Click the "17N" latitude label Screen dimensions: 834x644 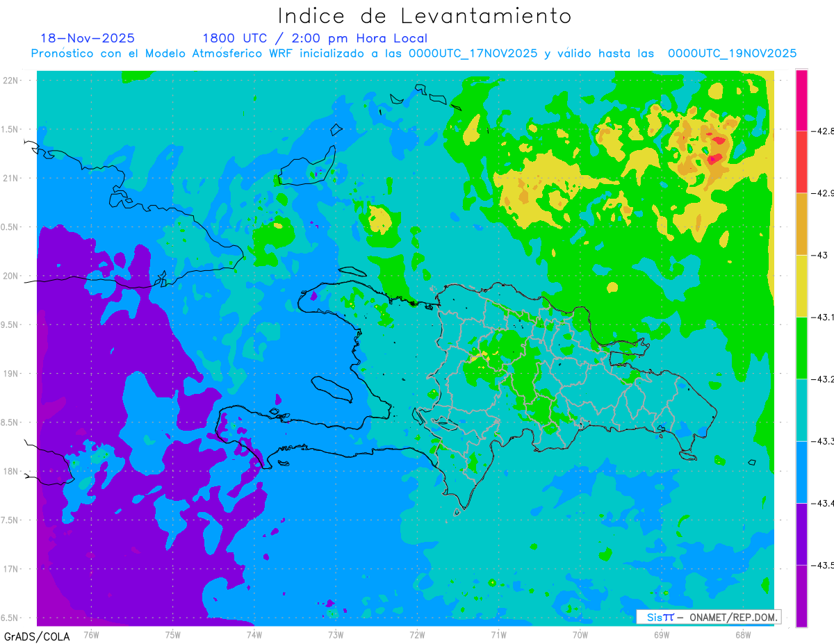[x=11, y=569]
